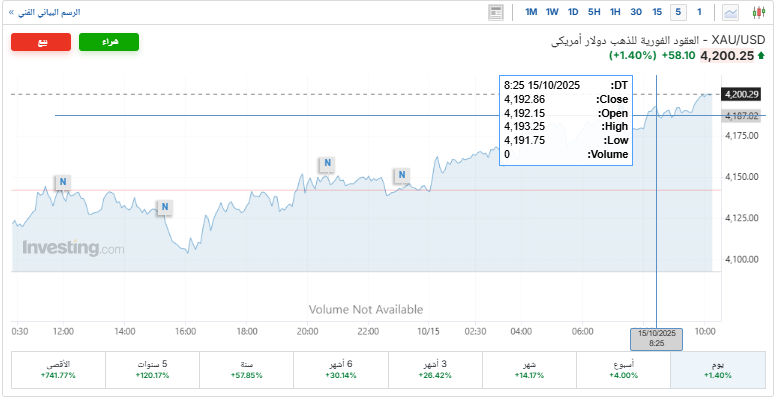Open the news marker near 12:00
Viewport: 782px width, 400px height.
63,182
